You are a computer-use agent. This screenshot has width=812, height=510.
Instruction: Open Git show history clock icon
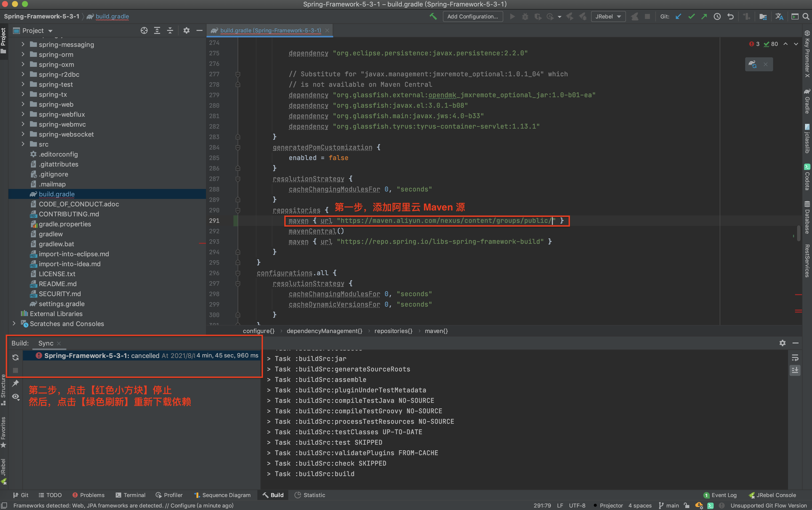tap(717, 16)
